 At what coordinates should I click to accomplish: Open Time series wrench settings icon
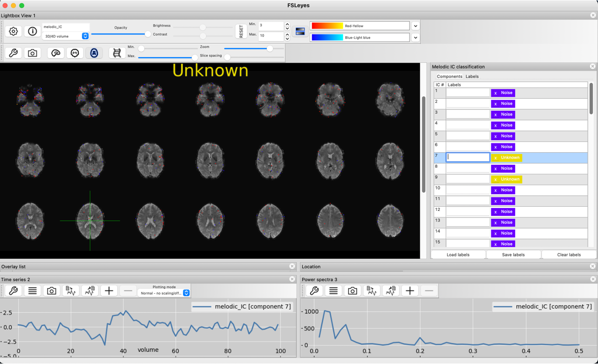coord(14,291)
